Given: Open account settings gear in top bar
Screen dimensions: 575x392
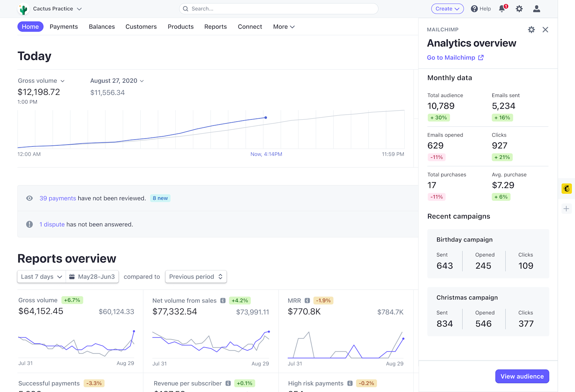Looking at the screenshot, I should 519,9.
